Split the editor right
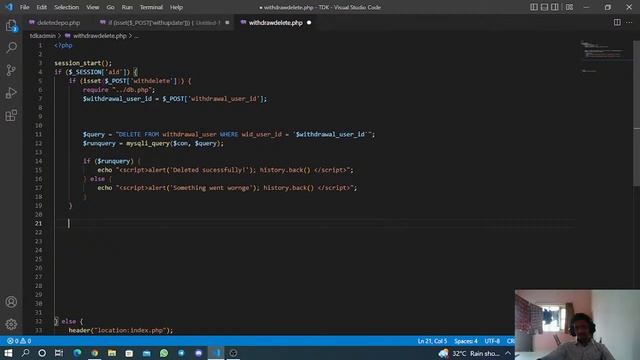 point(617,22)
